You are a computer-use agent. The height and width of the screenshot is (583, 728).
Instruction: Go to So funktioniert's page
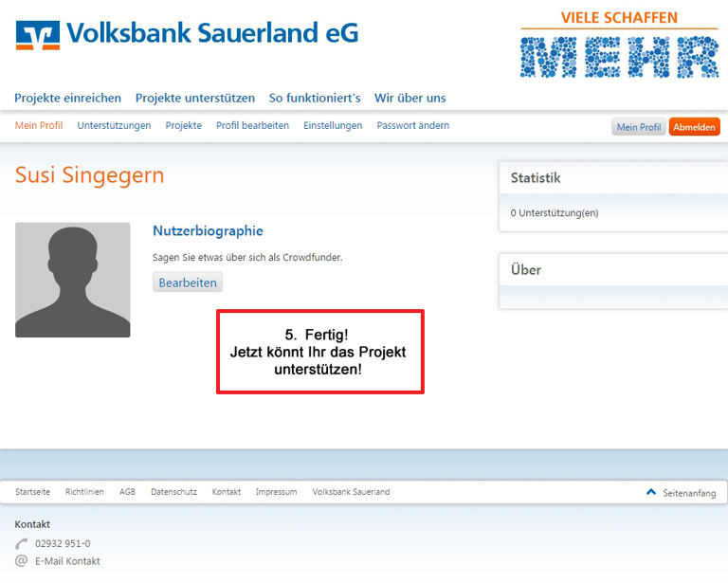coord(315,98)
